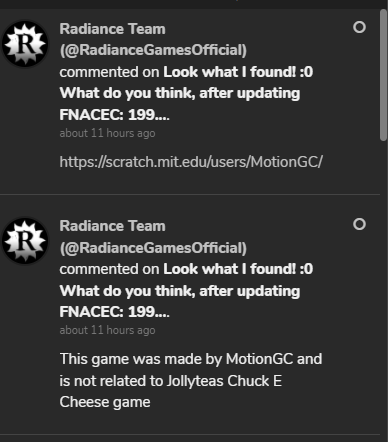Open 'Look what I found! :0' project in second notification

(238, 269)
